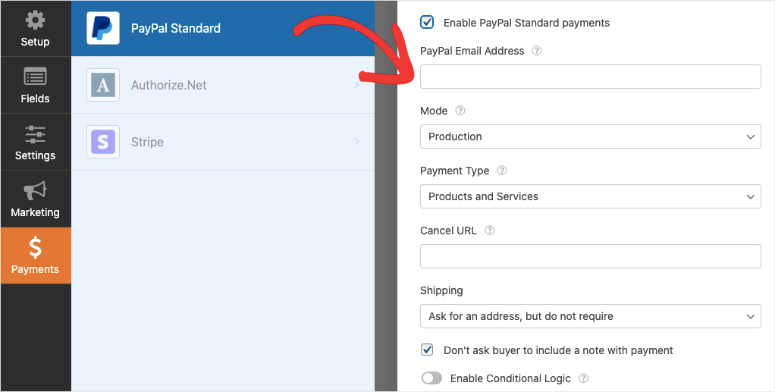The width and height of the screenshot is (775, 392).
Task: Uncheck Enable PayPal Standard payments
Action: pos(427,22)
